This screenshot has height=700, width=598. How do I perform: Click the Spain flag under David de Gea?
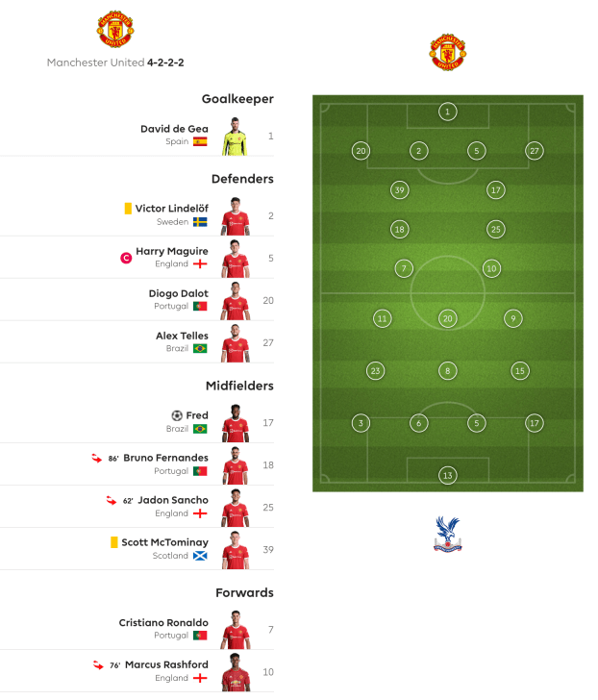200,141
